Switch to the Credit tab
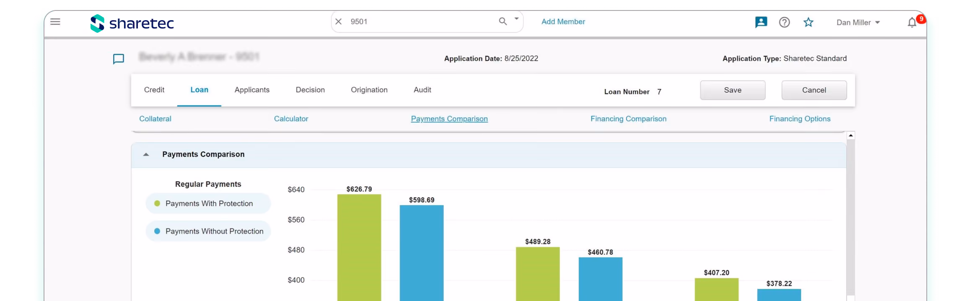980x301 pixels. click(154, 90)
